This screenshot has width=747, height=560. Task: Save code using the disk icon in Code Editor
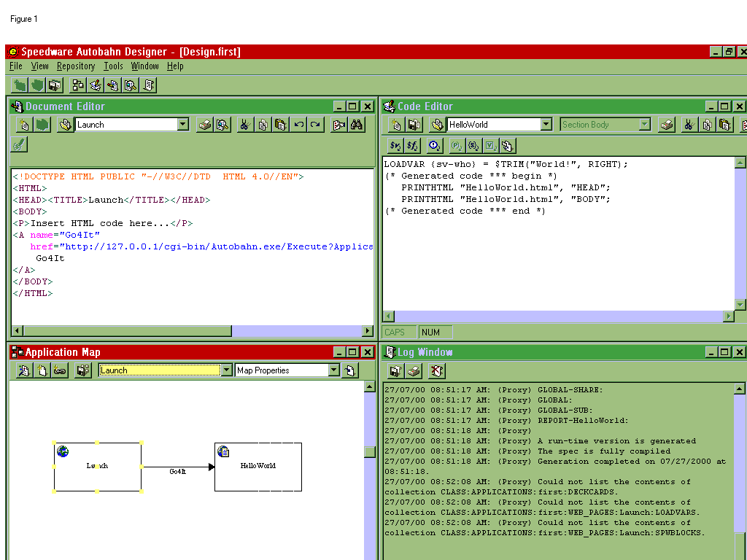pos(414,125)
